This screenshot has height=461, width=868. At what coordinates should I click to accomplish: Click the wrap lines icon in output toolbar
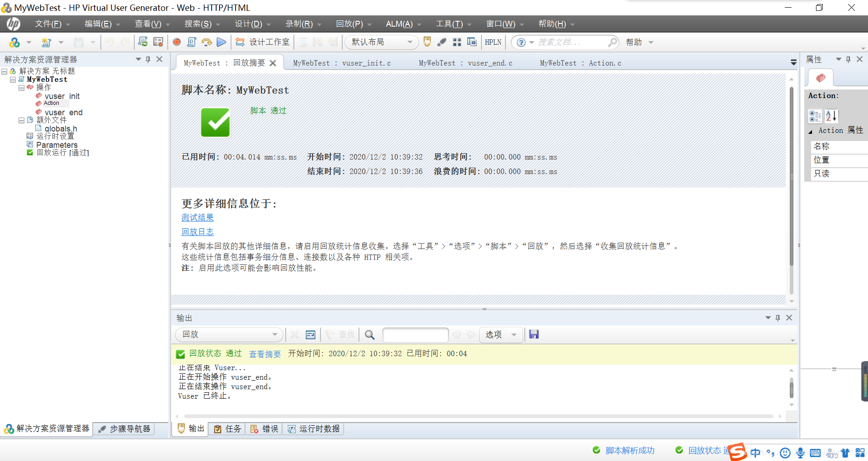coord(311,334)
